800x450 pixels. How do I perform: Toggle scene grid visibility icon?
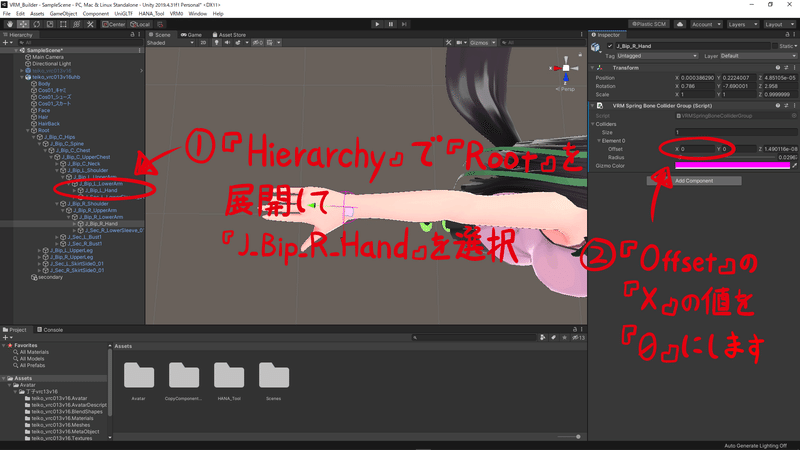coord(270,43)
